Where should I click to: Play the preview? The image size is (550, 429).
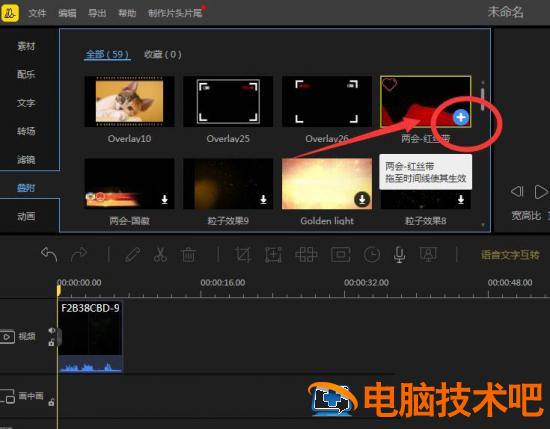coord(541,192)
